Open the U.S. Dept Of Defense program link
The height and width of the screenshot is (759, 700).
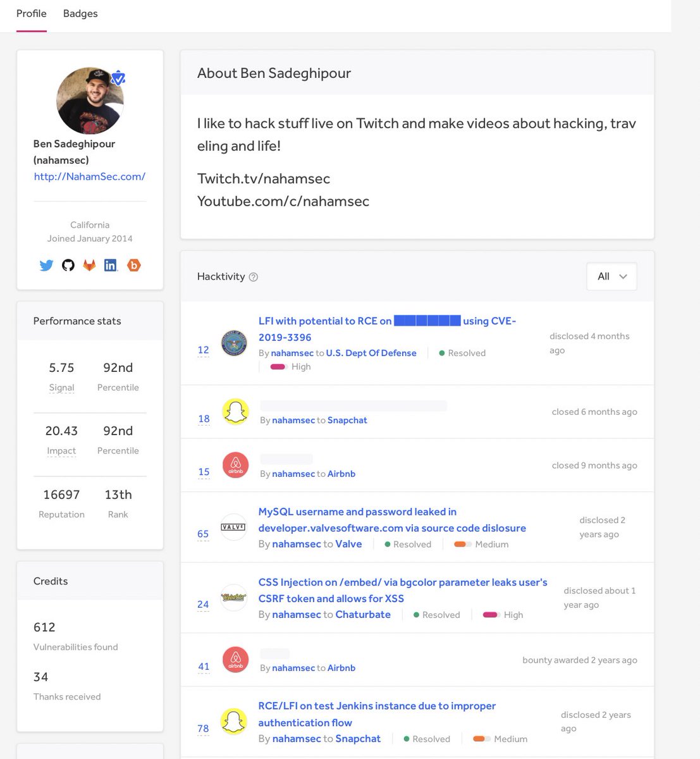(x=371, y=353)
